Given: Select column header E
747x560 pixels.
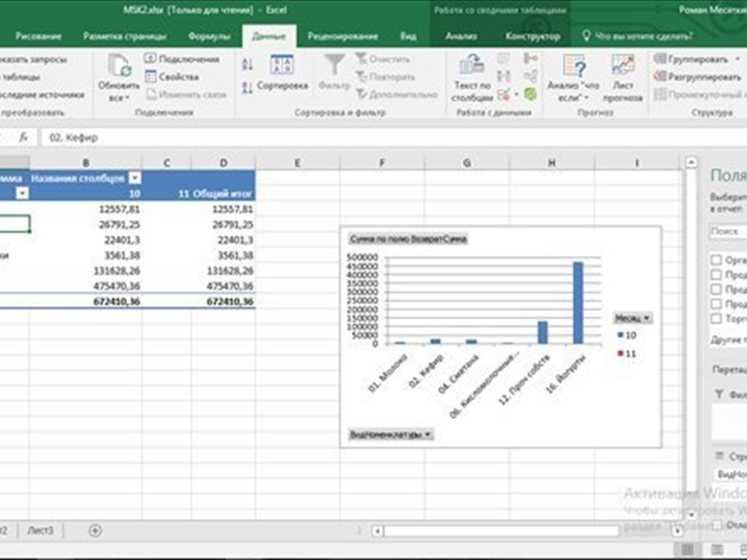Looking at the screenshot, I should (x=297, y=162).
